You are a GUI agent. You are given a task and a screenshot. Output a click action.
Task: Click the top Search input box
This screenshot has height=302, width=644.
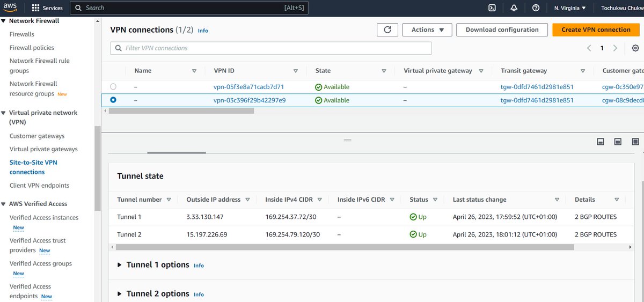[x=189, y=8]
